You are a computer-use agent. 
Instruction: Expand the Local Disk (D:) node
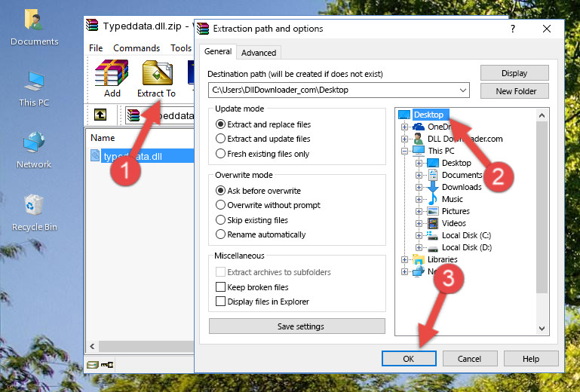tap(419, 247)
